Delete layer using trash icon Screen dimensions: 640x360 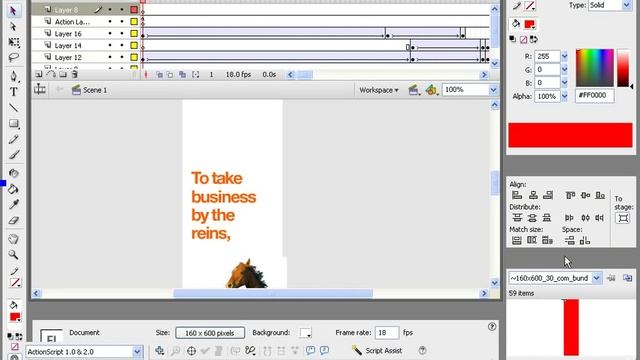click(75, 74)
